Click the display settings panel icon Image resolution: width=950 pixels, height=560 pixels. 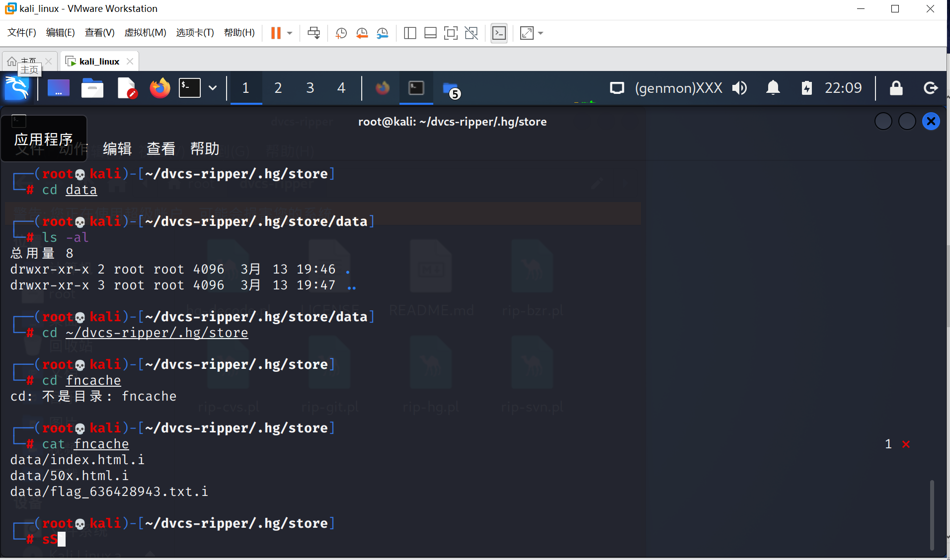(x=617, y=88)
